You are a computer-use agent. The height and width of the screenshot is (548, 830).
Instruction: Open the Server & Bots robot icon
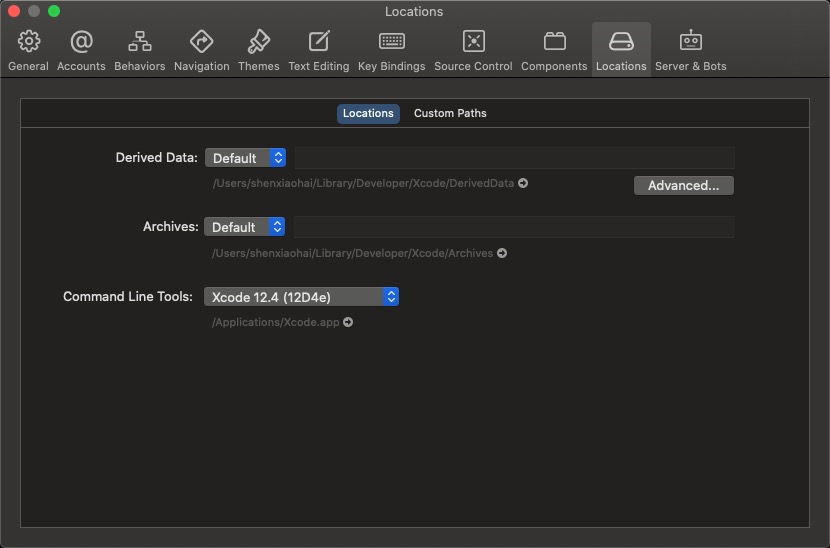pyautogui.click(x=691, y=41)
